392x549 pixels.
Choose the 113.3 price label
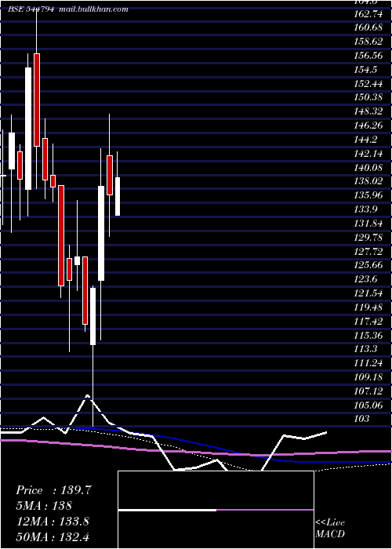(x=366, y=349)
